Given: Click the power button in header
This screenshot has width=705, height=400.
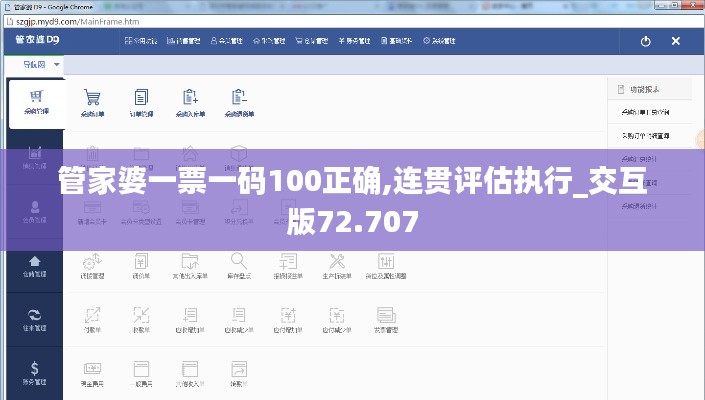Looking at the screenshot, I should pyautogui.click(x=645, y=42).
